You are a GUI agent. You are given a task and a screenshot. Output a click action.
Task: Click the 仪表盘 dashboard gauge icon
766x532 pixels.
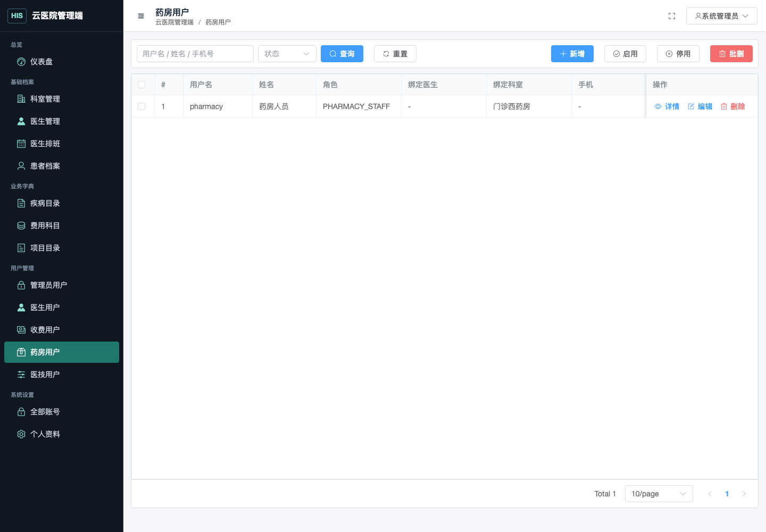21,62
